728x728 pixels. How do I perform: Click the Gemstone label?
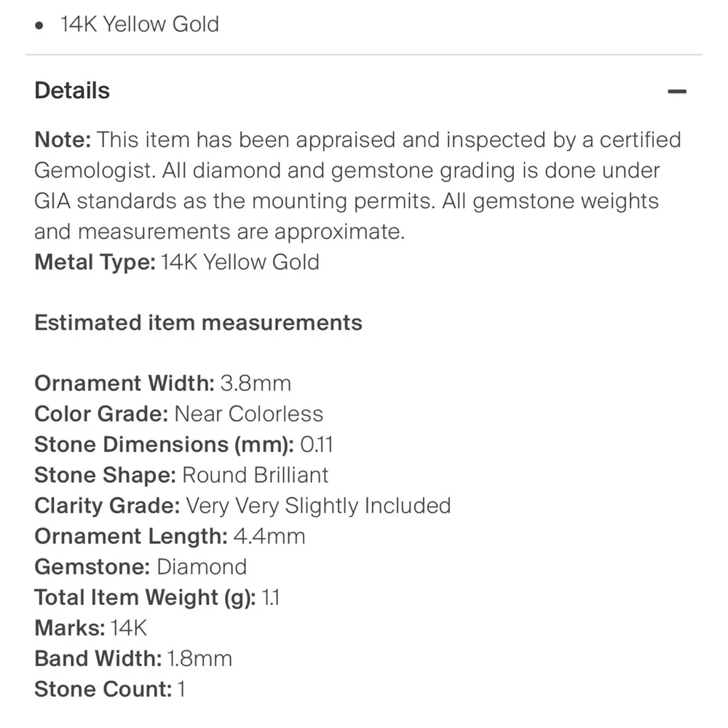tap(92, 566)
